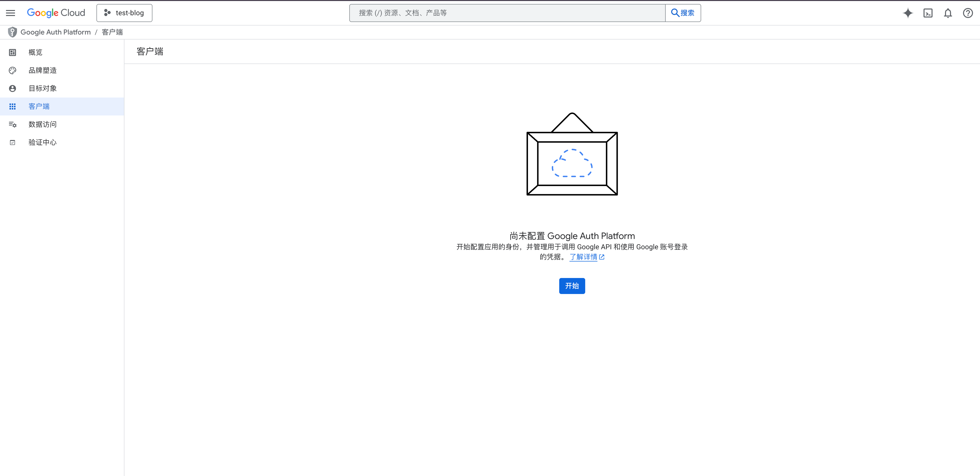Open 概览 in the sidebar
This screenshot has height=476, width=980.
coord(62,52)
